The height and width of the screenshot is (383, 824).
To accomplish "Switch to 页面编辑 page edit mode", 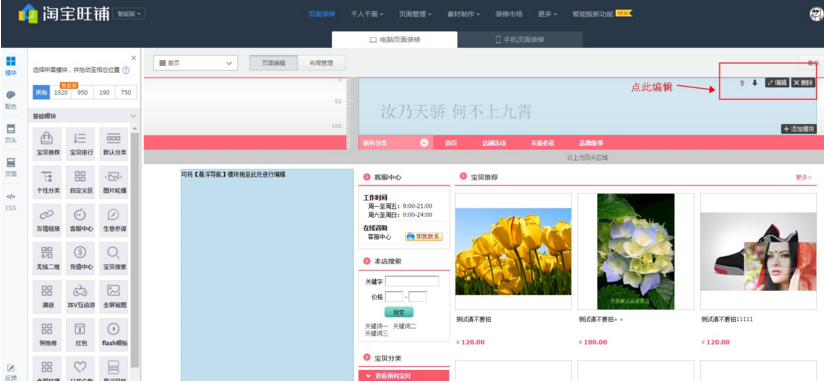I will click(273, 63).
